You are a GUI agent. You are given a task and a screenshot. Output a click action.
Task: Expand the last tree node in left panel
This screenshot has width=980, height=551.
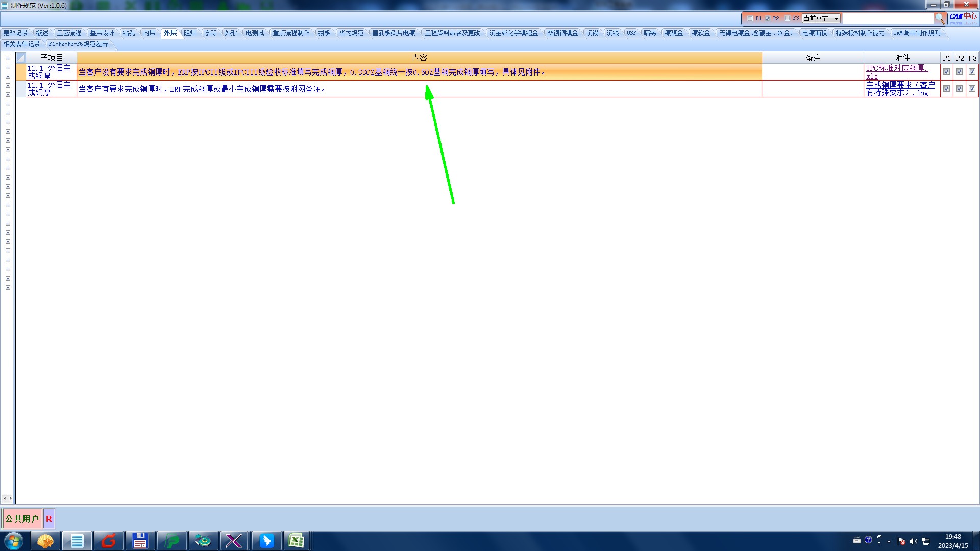pos(8,288)
